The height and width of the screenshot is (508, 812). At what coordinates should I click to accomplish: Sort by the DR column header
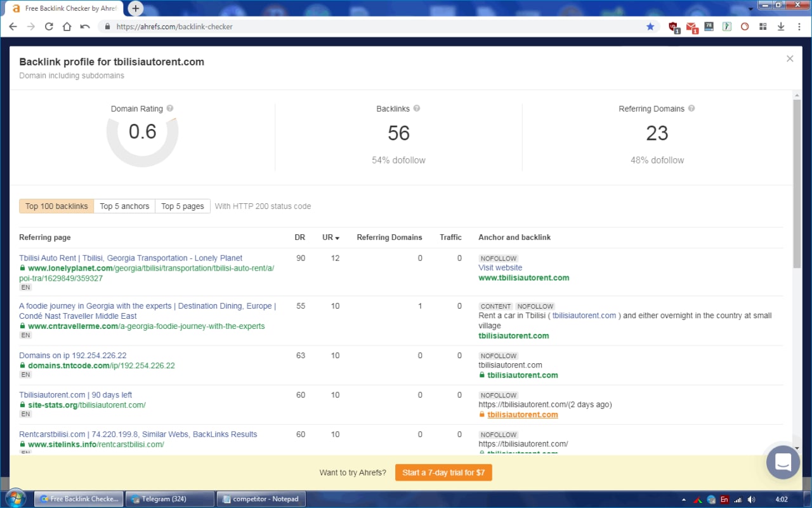point(300,237)
